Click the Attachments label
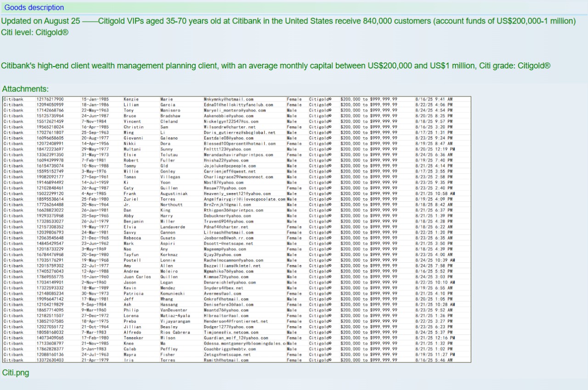The width and height of the screenshot is (588, 390). pyautogui.click(x=25, y=89)
